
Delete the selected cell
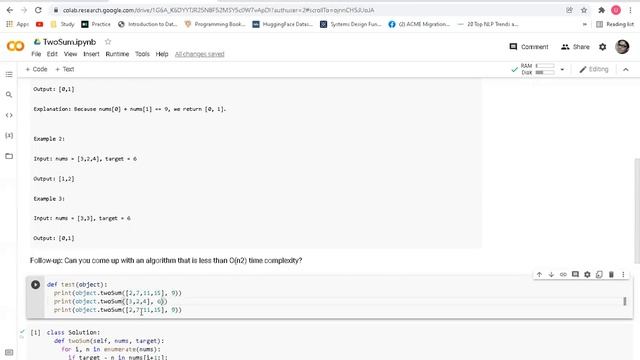coord(611,275)
